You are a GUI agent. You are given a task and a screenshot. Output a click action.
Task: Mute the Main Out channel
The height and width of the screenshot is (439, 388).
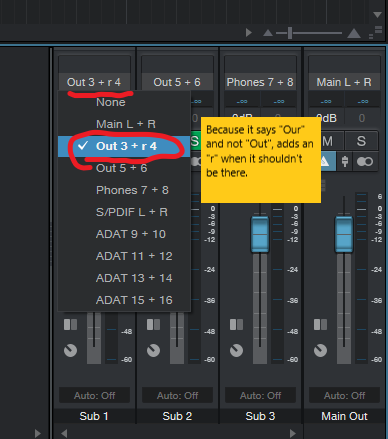click(x=327, y=141)
